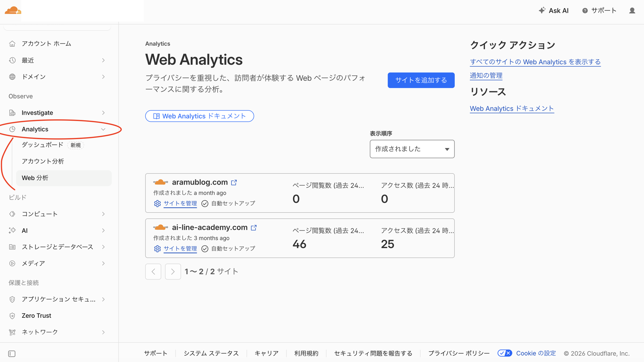Image resolution: width=644 pixels, height=362 pixels.
Task: Open ai-line-academy.com external link icon
Action: click(x=254, y=228)
